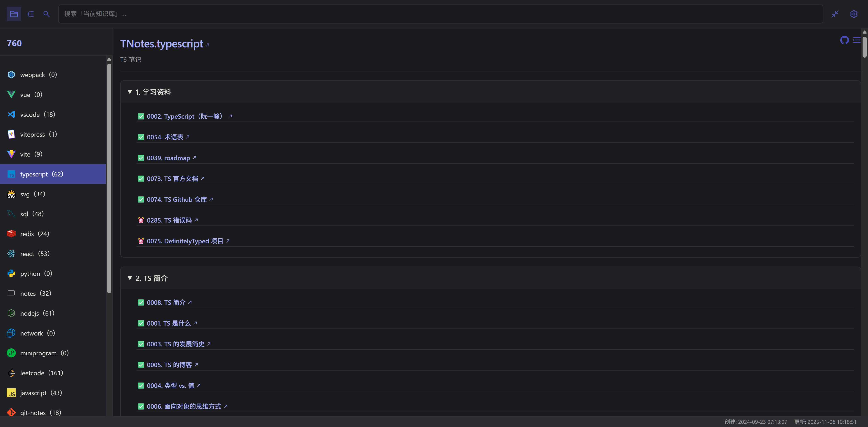Open the settings gear icon

[x=854, y=14]
